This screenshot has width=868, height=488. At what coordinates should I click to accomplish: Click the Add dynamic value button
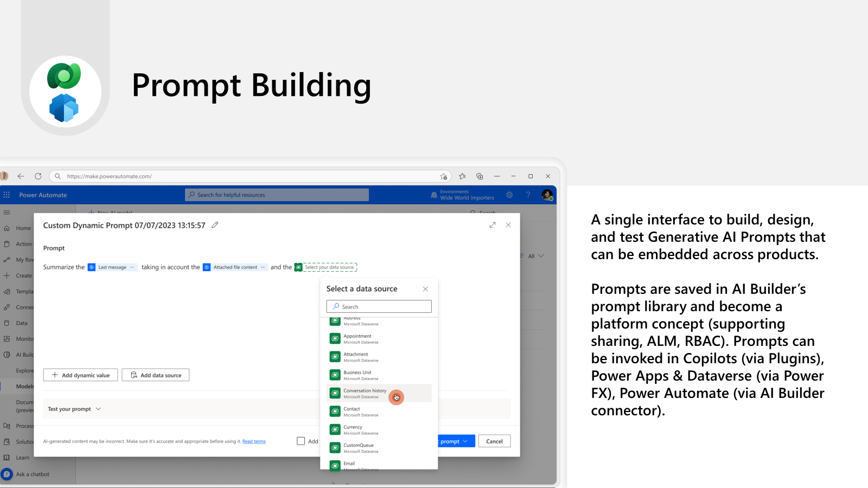80,375
